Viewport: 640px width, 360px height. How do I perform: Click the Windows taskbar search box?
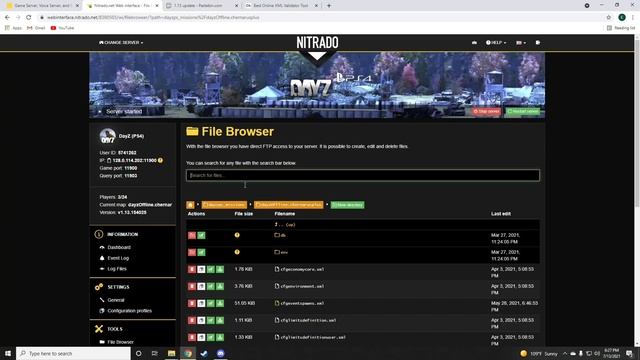(x=73, y=353)
